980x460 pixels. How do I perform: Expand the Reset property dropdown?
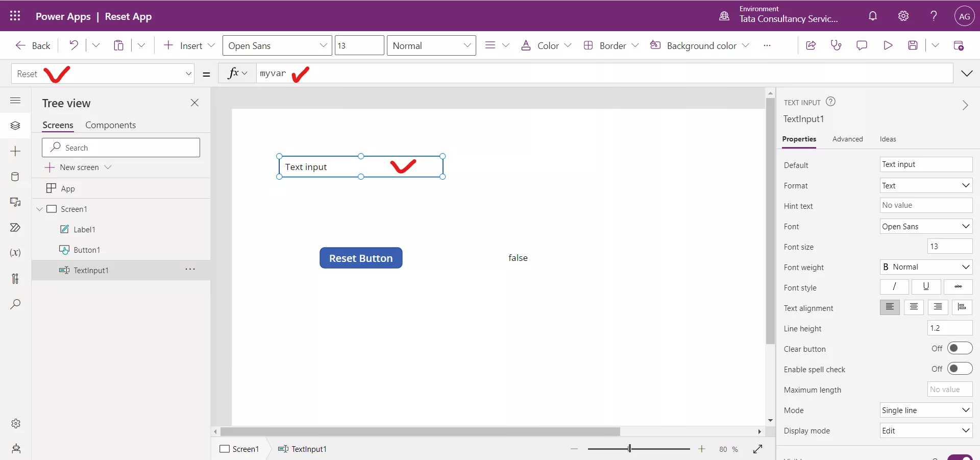pos(188,74)
